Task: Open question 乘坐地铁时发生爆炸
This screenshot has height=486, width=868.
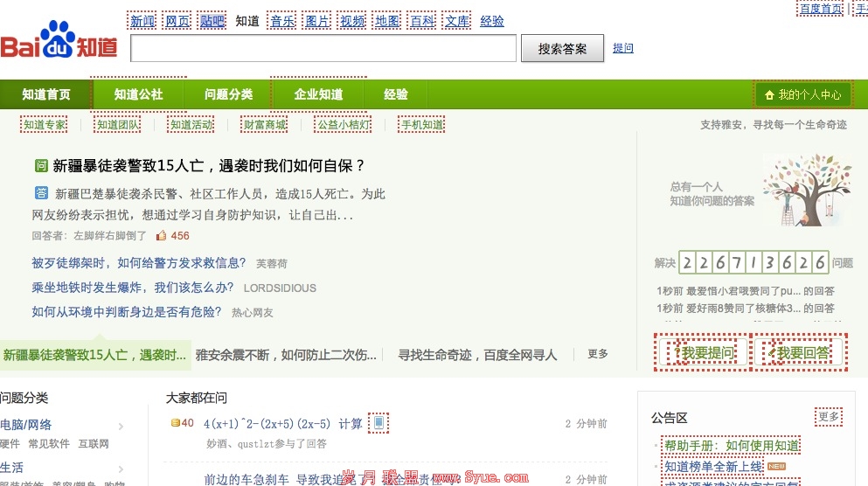Action: 132,288
